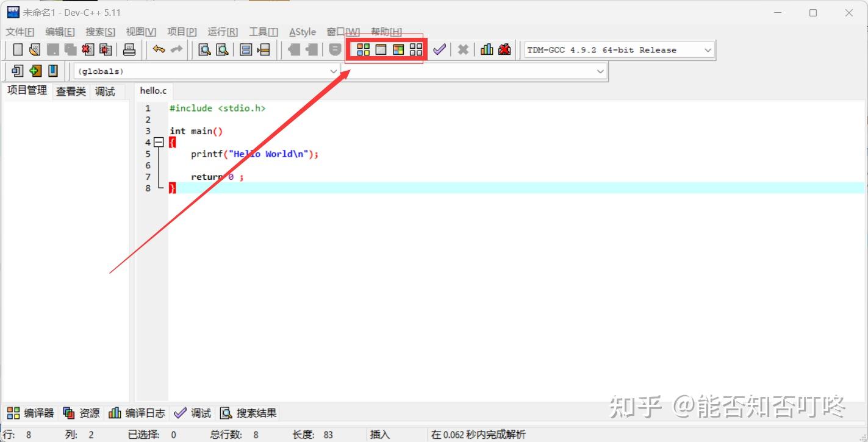
Task: Compile the program with the Compile icon
Action: (x=364, y=50)
